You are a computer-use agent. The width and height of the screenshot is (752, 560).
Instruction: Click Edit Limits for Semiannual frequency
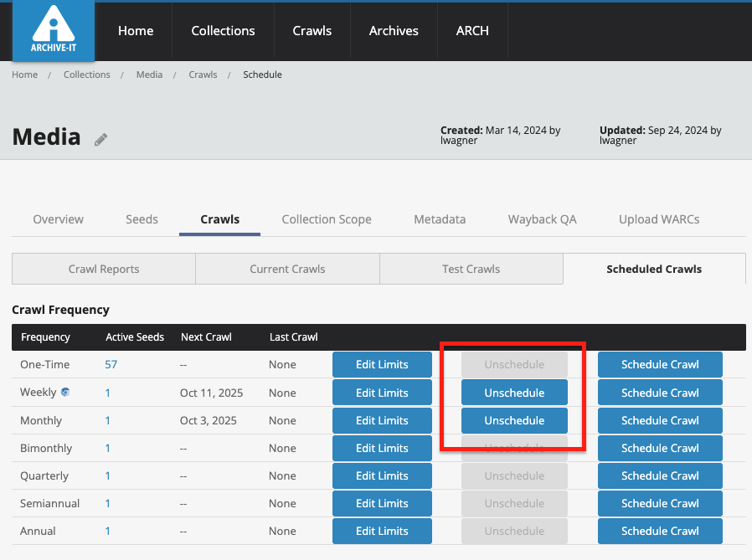click(382, 503)
